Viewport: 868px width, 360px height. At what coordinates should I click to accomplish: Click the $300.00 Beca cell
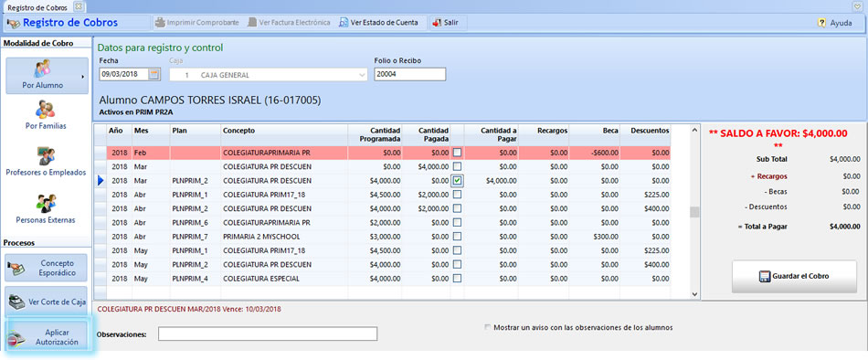pos(595,237)
